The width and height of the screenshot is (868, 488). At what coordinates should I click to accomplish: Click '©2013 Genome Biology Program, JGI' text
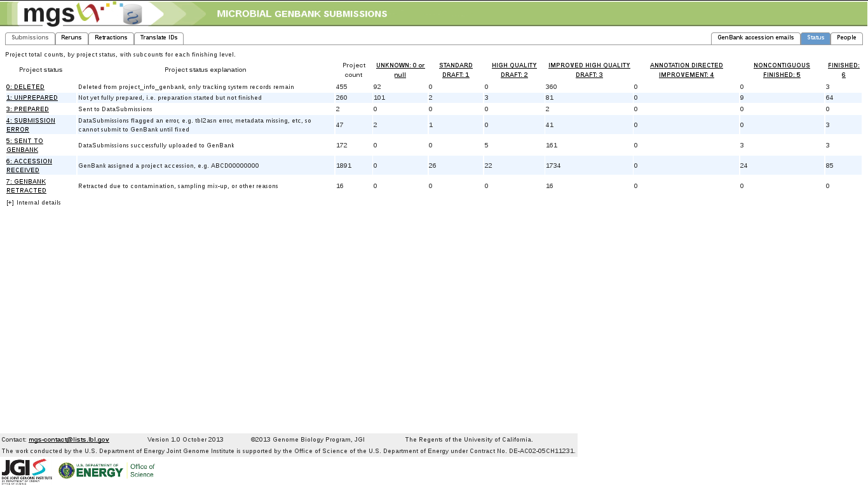(x=308, y=440)
